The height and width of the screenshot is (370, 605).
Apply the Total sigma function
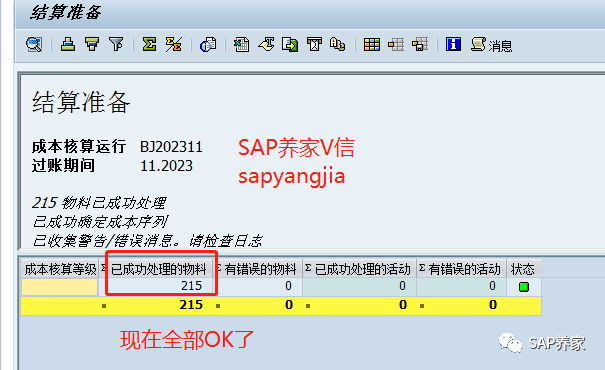[x=149, y=44]
